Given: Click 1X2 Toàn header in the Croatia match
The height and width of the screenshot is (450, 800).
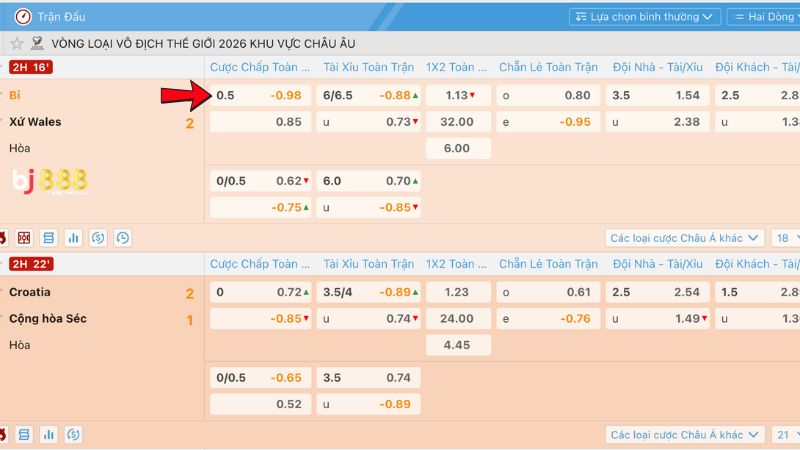Looking at the screenshot, I should click(x=456, y=264).
